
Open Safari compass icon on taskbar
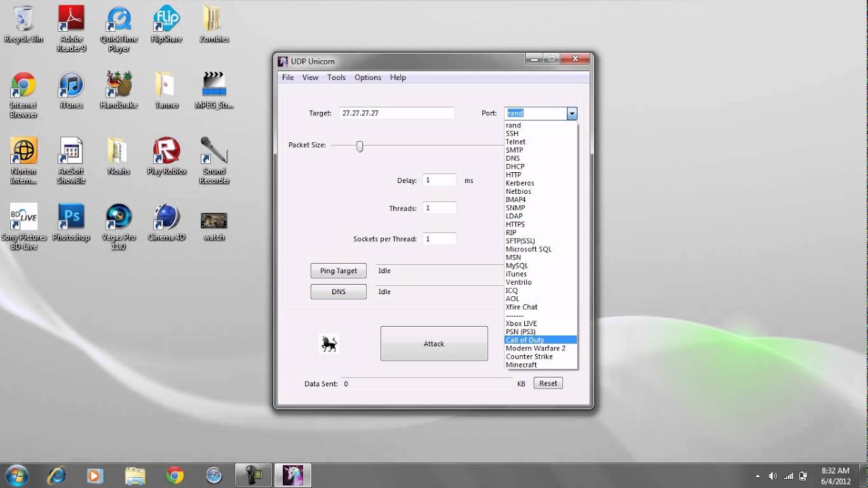pos(214,476)
